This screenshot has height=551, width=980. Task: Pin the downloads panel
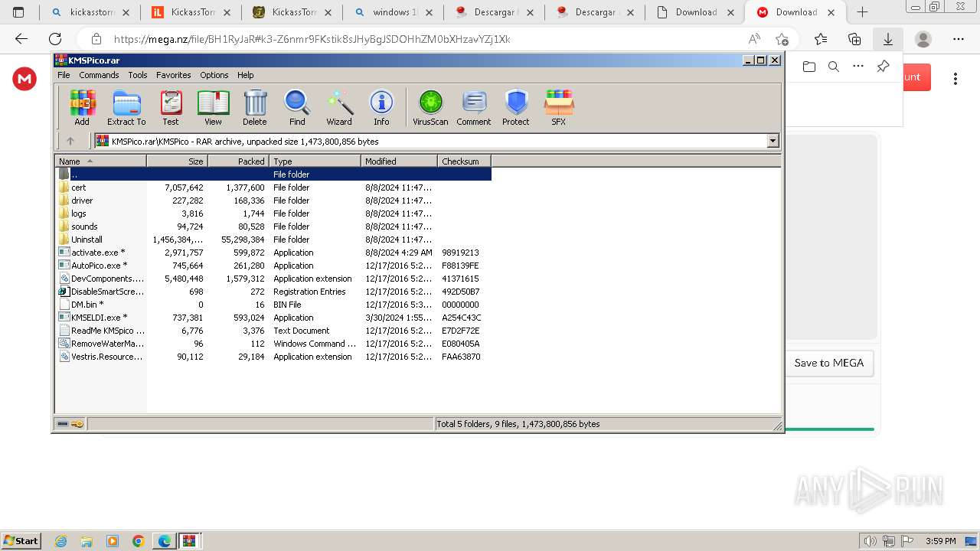[883, 67]
